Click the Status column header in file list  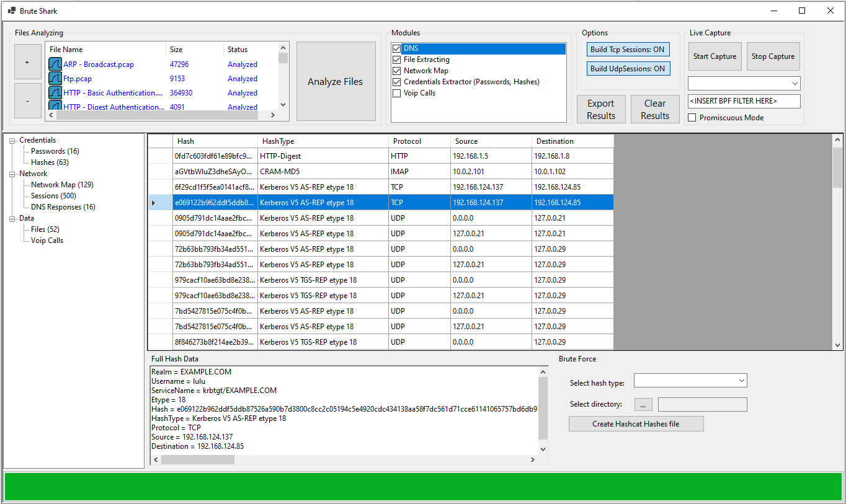(251, 50)
